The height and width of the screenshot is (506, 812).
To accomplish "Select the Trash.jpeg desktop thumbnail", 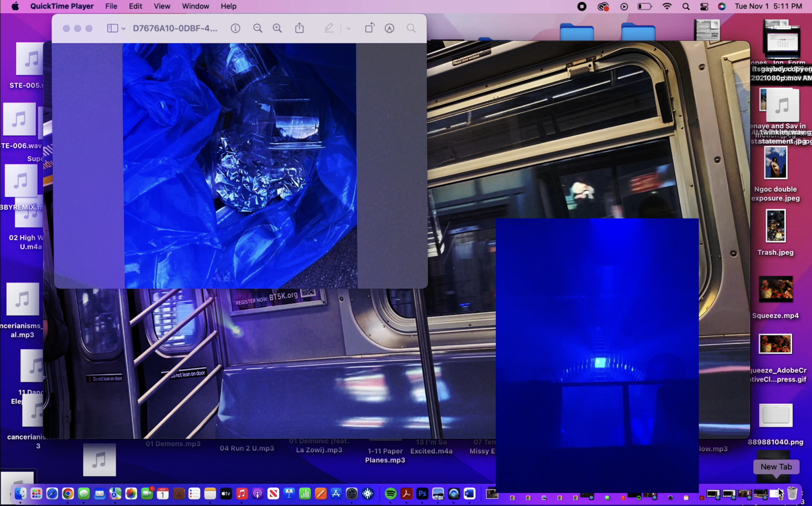I will pyautogui.click(x=776, y=226).
